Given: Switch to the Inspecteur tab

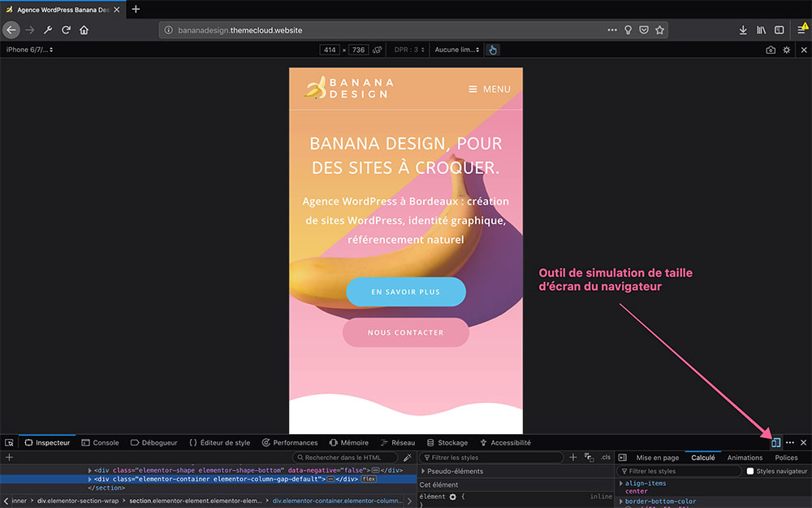Looking at the screenshot, I should click(48, 443).
